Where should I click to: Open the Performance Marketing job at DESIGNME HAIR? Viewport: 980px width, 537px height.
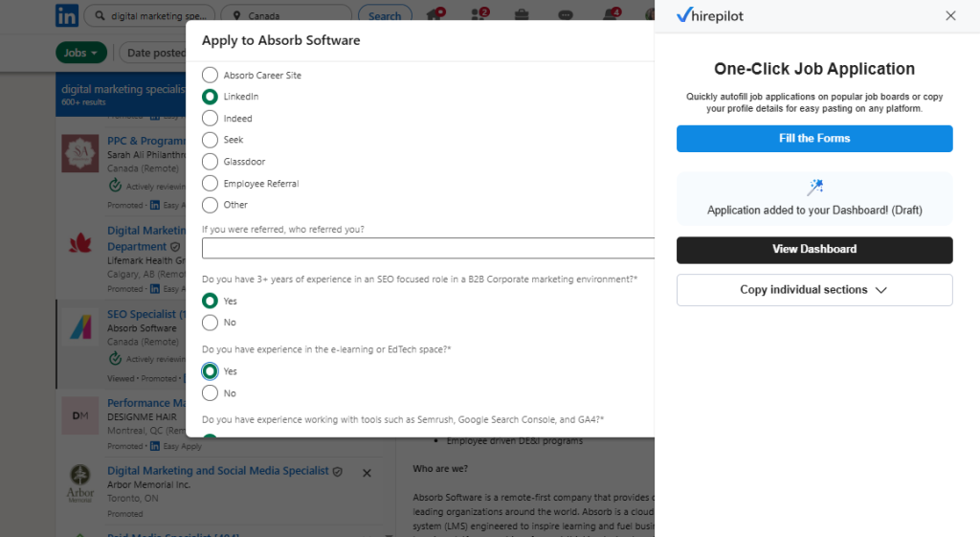pos(146,403)
